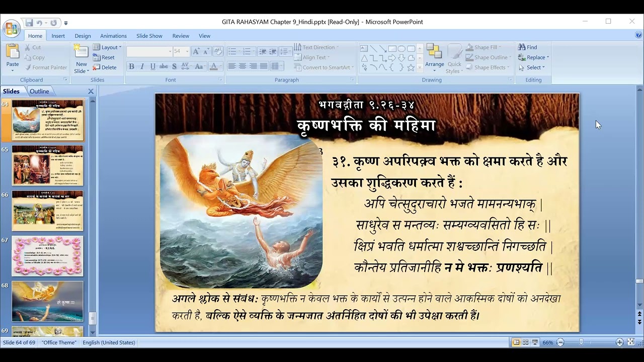Increase the list indent level
Viewport: 644px width, 362px height.
click(x=272, y=51)
